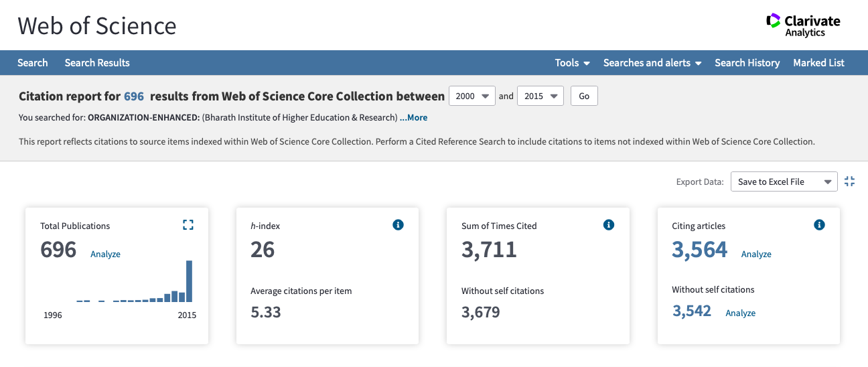The height and width of the screenshot is (367, 868).
Task: Expand the Total Publications chart icon
Action: tap(188, 225)
